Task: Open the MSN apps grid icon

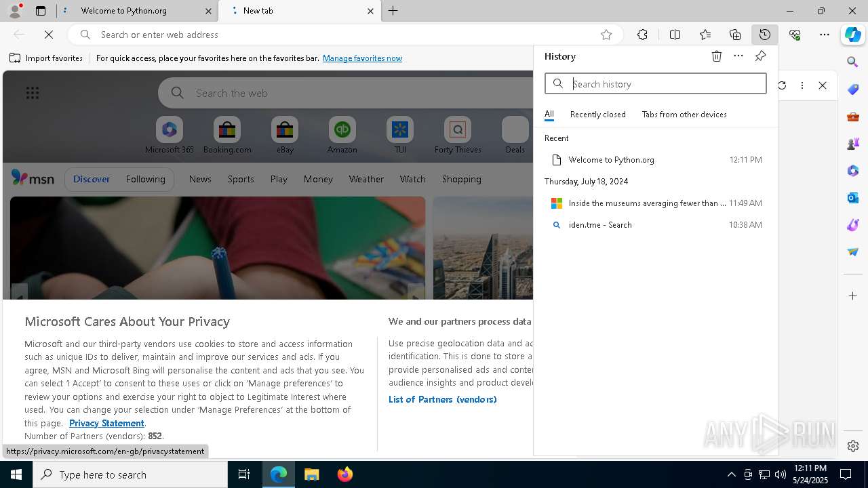Action: tap(33, 93)
